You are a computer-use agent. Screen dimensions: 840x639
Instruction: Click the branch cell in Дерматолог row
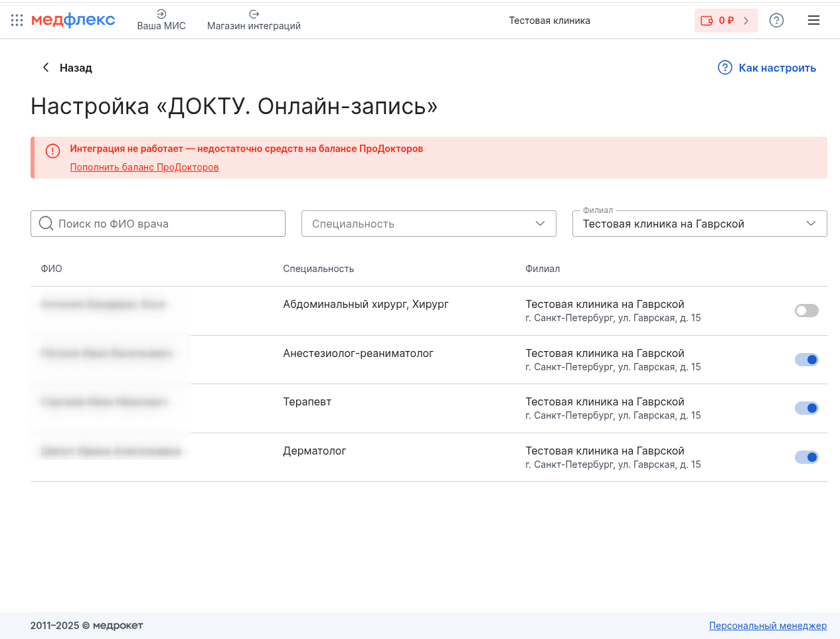(x=613, y=457)
